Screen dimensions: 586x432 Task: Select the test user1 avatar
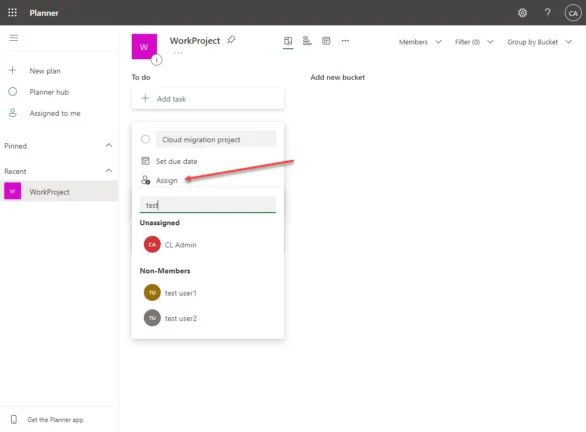(x=152, y=293)
